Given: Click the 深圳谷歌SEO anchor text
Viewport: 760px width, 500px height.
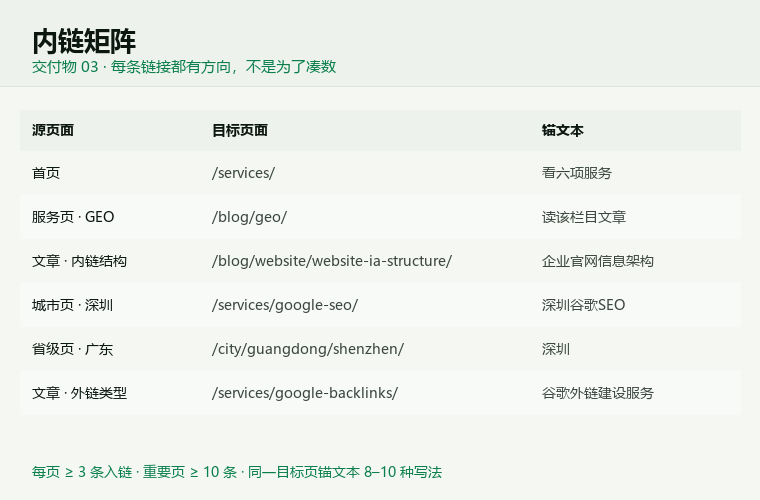Looking at the screenshot, I should [584, 305].
